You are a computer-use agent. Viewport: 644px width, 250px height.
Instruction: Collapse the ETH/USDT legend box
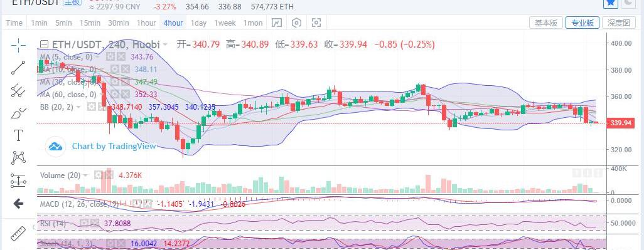[45, 44]
